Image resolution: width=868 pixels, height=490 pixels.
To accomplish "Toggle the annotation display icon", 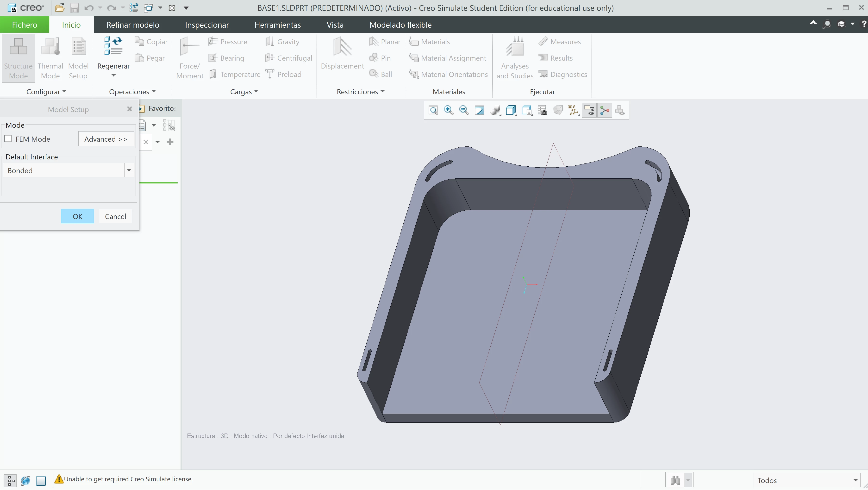I will (589, 110).
